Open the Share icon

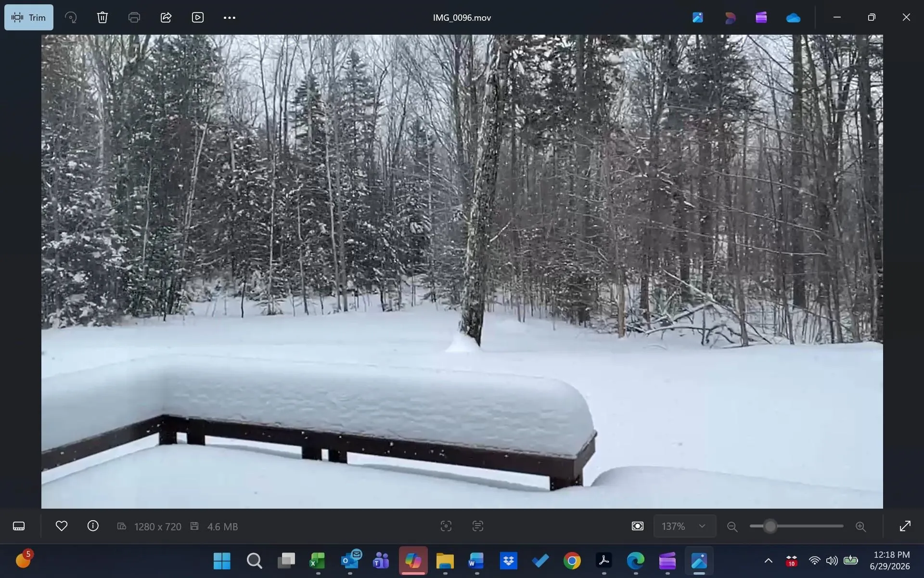click(x=166, y=17)
